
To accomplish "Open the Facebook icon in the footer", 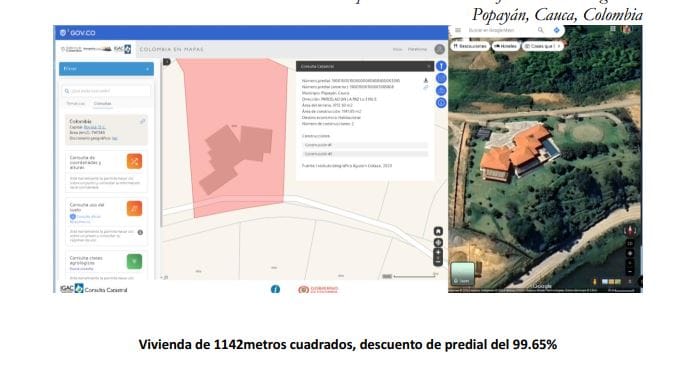I will (x=275, y=289).
